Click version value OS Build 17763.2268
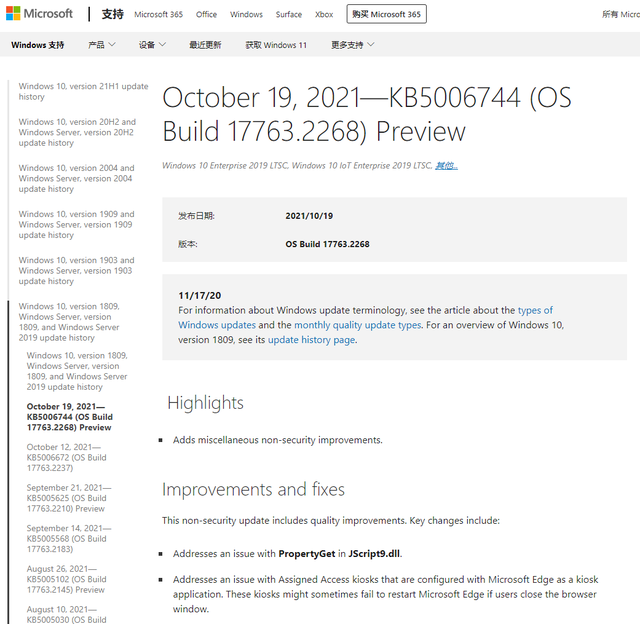640x624 pixels. (x=327, y=244)
